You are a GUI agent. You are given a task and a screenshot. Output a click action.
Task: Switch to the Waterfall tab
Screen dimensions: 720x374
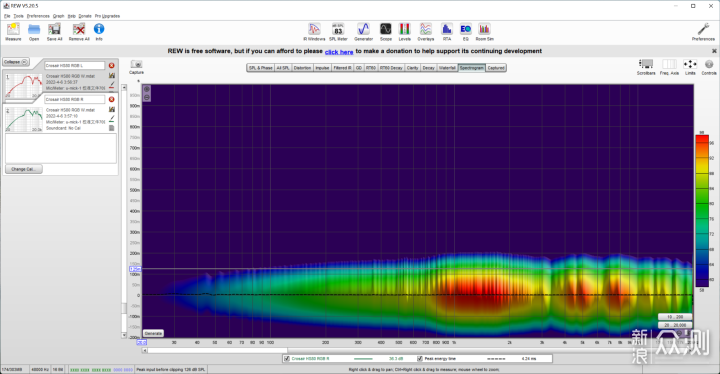[447, 68]
